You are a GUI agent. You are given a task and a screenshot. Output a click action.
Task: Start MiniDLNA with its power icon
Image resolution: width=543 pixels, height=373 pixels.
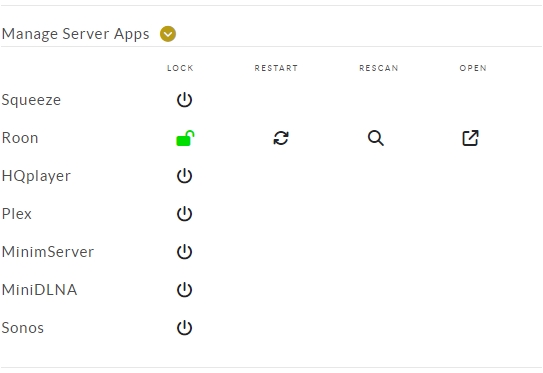(184, 290)
